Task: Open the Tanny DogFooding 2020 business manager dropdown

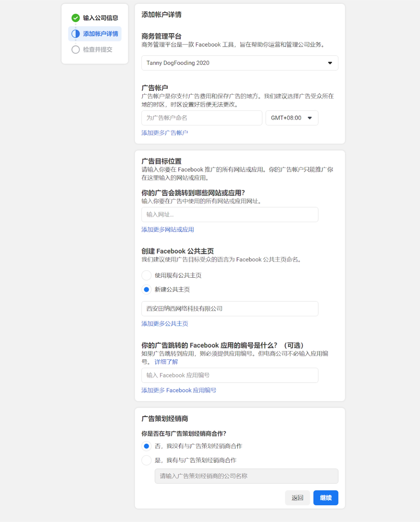Action: click(240, 63)
